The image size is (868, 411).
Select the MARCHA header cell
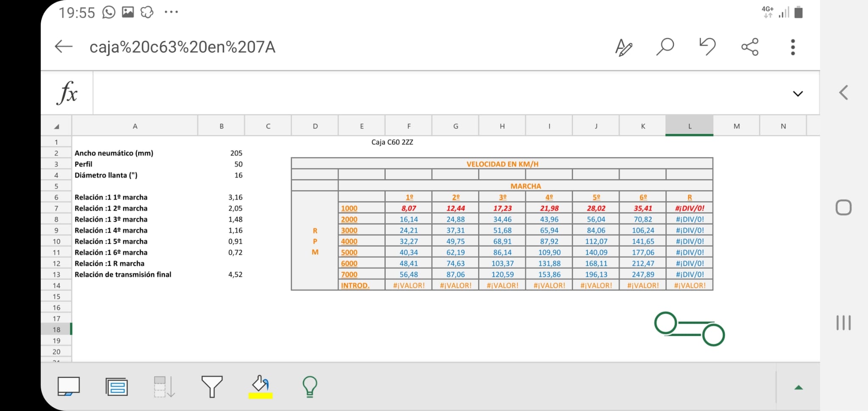pyautogui.click(x=526, y=186)
